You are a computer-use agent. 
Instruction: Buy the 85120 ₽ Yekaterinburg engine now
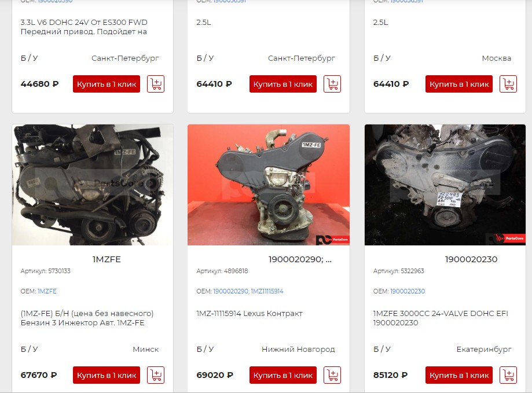coord(459,375)
